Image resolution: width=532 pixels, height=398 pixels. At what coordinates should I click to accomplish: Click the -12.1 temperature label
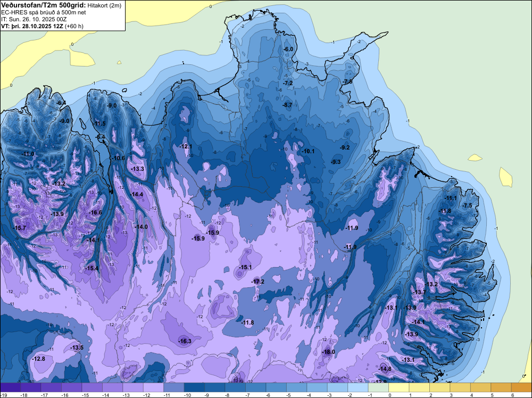[x=185, y=146]
